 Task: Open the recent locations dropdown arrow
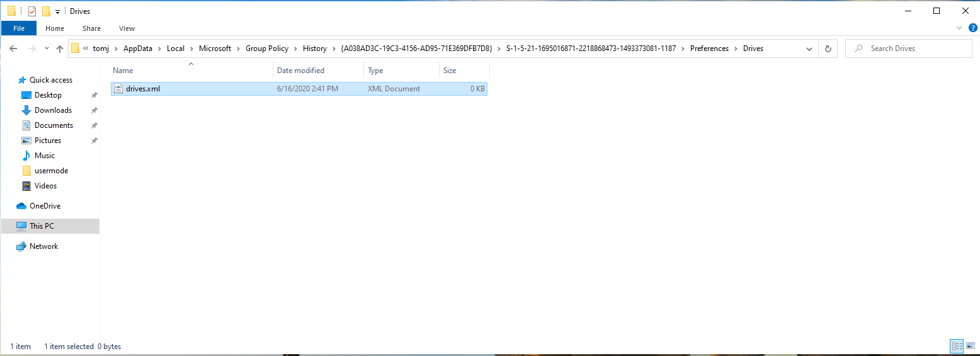[x=47, y=49]
